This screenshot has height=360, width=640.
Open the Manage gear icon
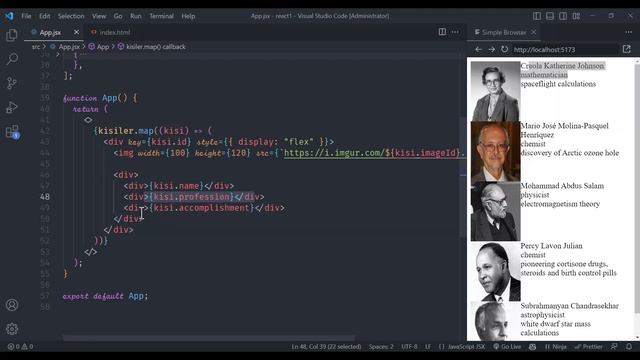pos(12,329)
